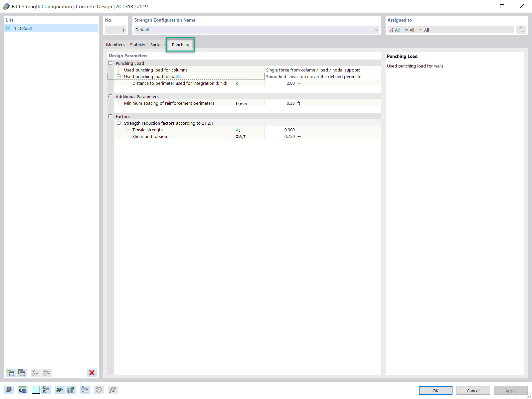This screenshot has height=399, width=532.
Task: Collapse the Punching Load section
Action: click(x=110, y=63)
